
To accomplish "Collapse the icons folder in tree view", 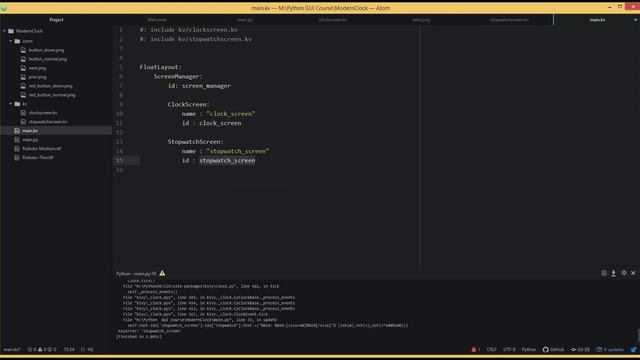I will [11, 41].
